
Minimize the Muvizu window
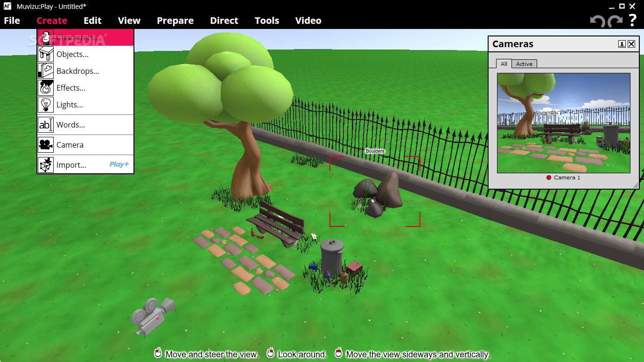611,6
